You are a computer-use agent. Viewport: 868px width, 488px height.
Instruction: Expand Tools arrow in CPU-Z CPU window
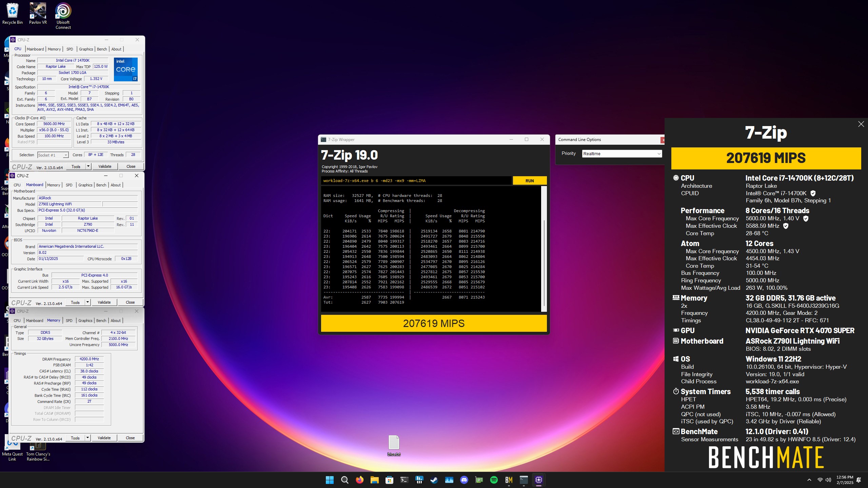coord(88,166)
